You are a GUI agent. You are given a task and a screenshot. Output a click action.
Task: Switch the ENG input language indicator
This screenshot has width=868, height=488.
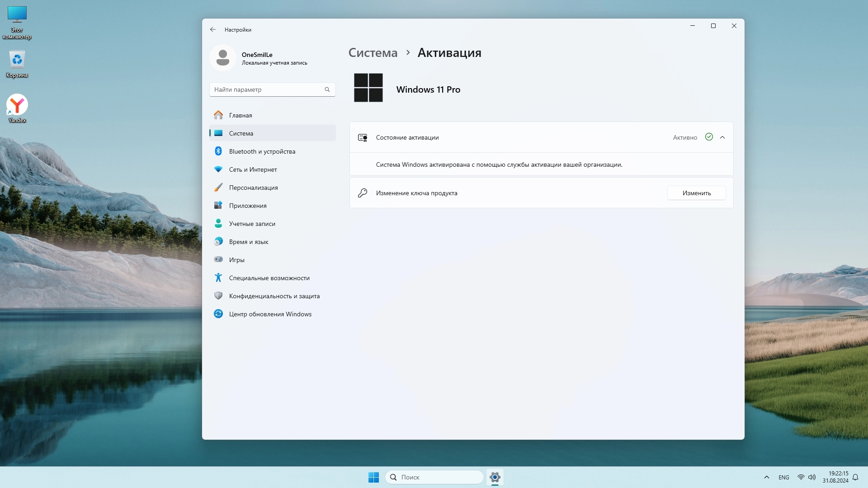783,477
